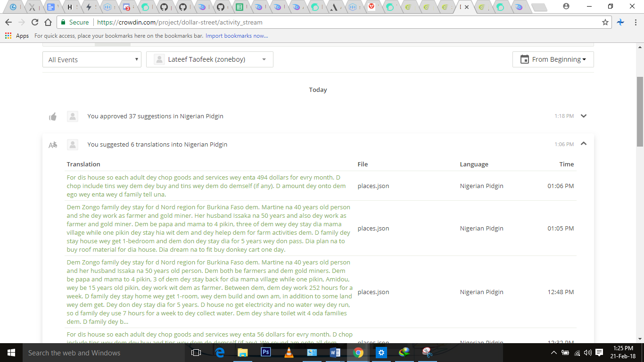This screenshot has width=644, height=362.
Task: Open the browser home page
Action: tap(48, 22)
